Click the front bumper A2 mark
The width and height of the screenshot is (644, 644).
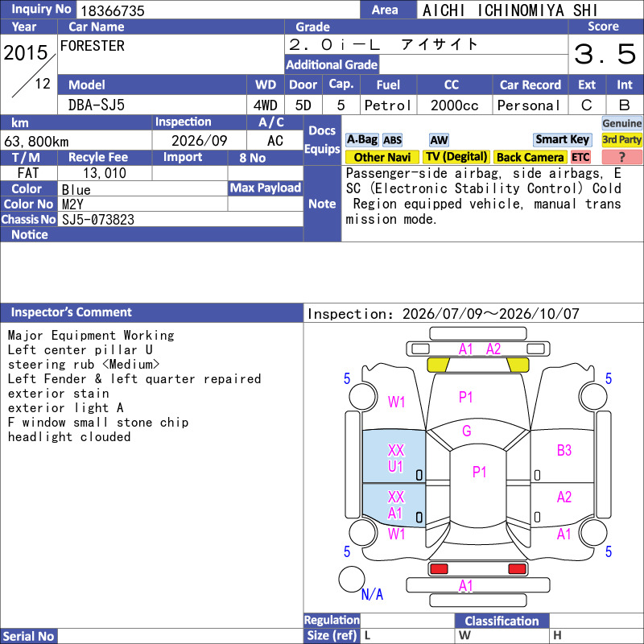(493, 349)
